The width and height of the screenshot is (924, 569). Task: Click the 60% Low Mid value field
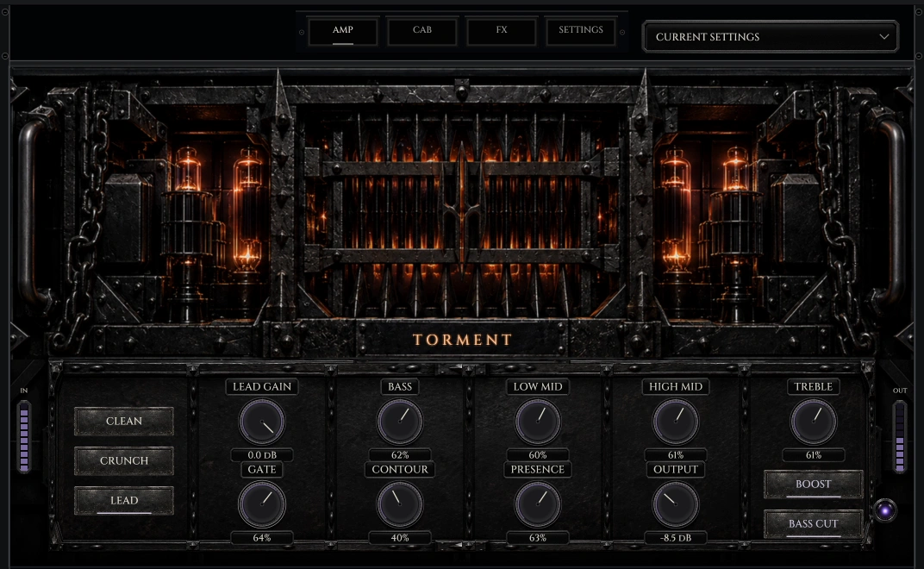click(x=538, y=455)
